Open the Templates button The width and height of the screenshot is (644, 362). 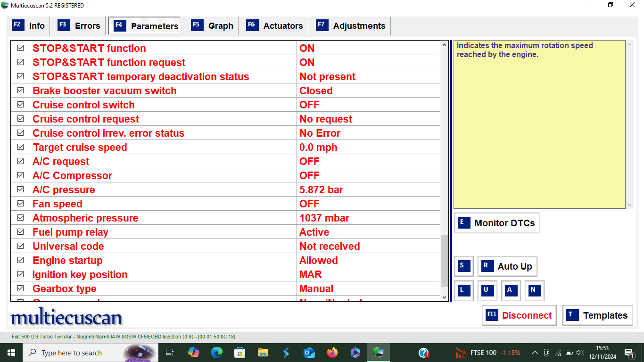click(597, 315)
